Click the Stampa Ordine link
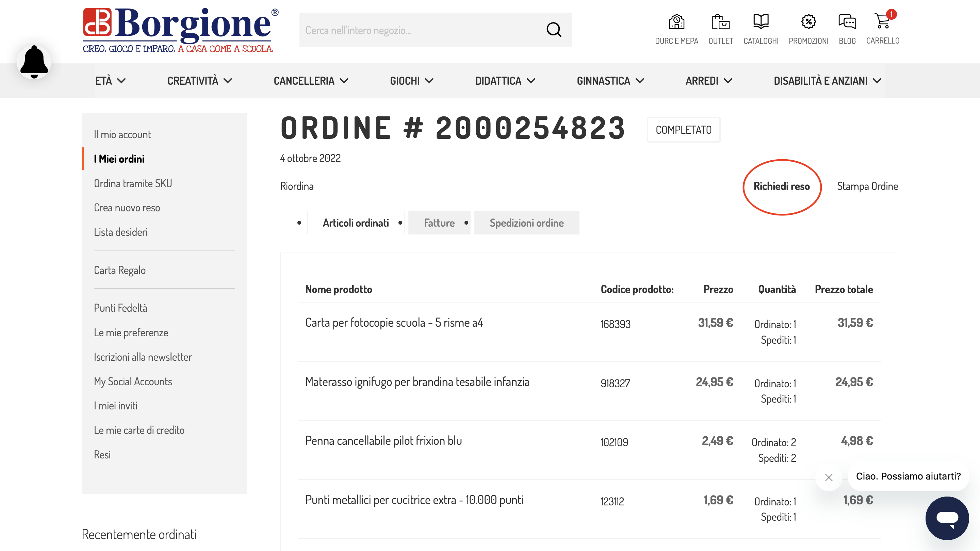This screenshot has width=980, height=551. click(867, 186)
